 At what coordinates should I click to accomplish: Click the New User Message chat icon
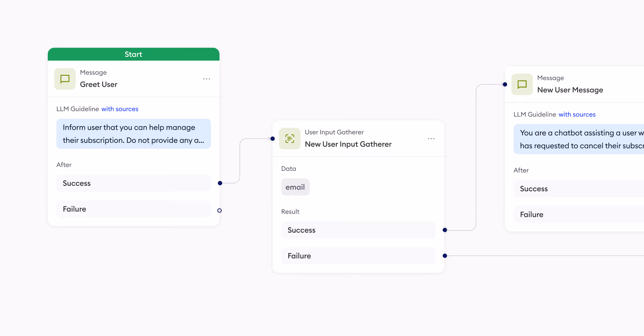(522, 84)
